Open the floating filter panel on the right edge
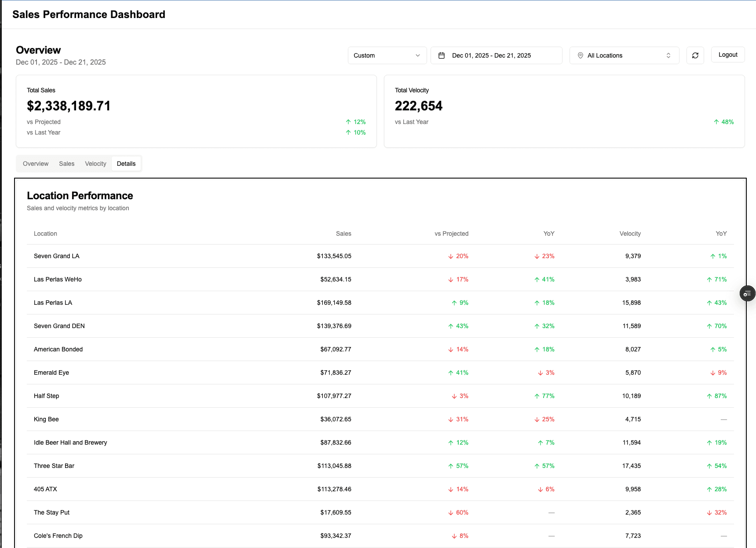 (747, 293)
